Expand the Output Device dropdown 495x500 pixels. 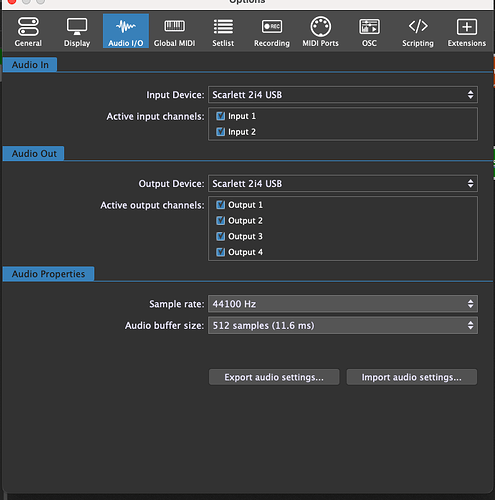343,183
